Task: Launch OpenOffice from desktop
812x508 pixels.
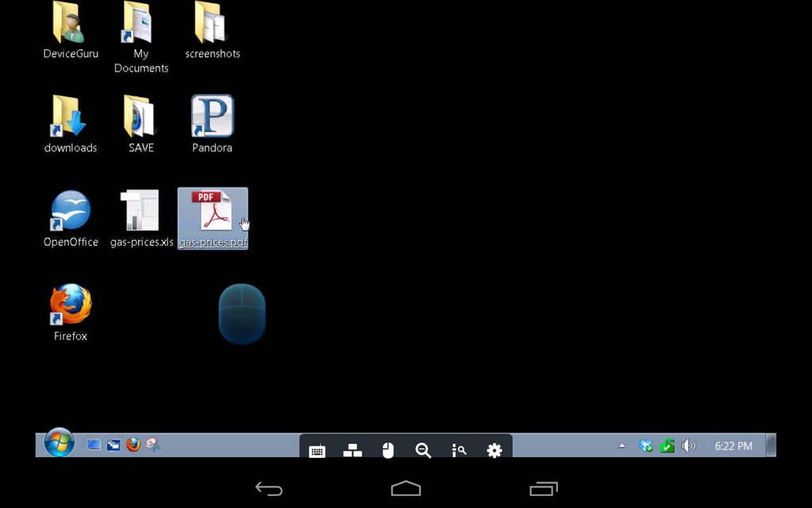Action: point(71,219)
